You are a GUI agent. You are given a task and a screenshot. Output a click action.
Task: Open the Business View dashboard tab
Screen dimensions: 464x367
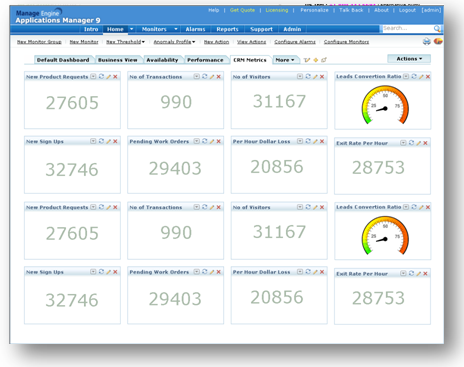(118, 60)
